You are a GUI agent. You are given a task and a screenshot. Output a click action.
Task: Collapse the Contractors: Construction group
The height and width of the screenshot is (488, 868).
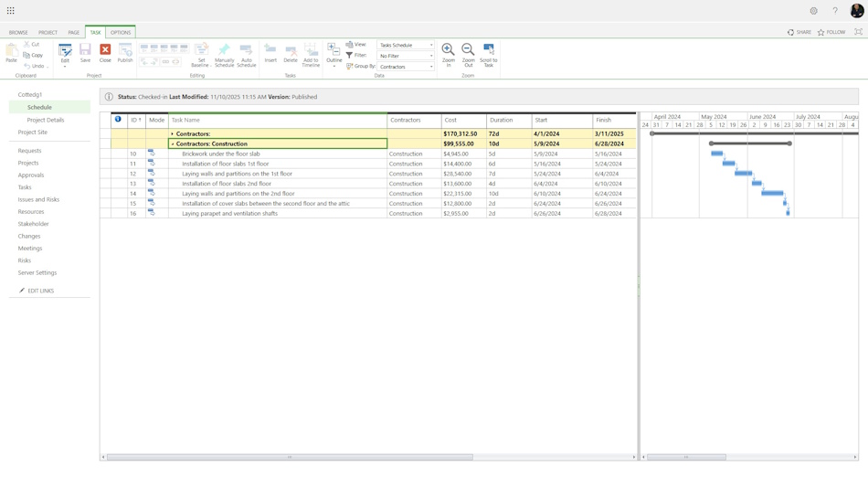(x=172, y=144)
